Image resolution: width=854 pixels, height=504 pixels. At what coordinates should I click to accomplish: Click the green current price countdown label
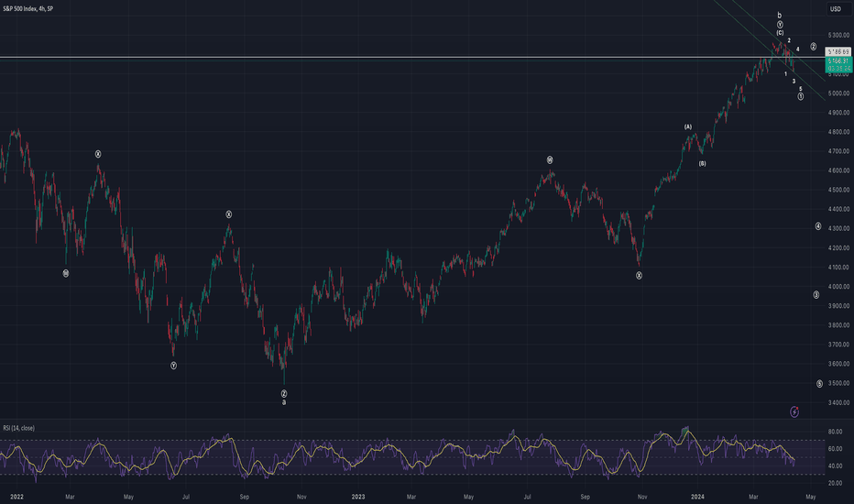click(x=838, y=65)
